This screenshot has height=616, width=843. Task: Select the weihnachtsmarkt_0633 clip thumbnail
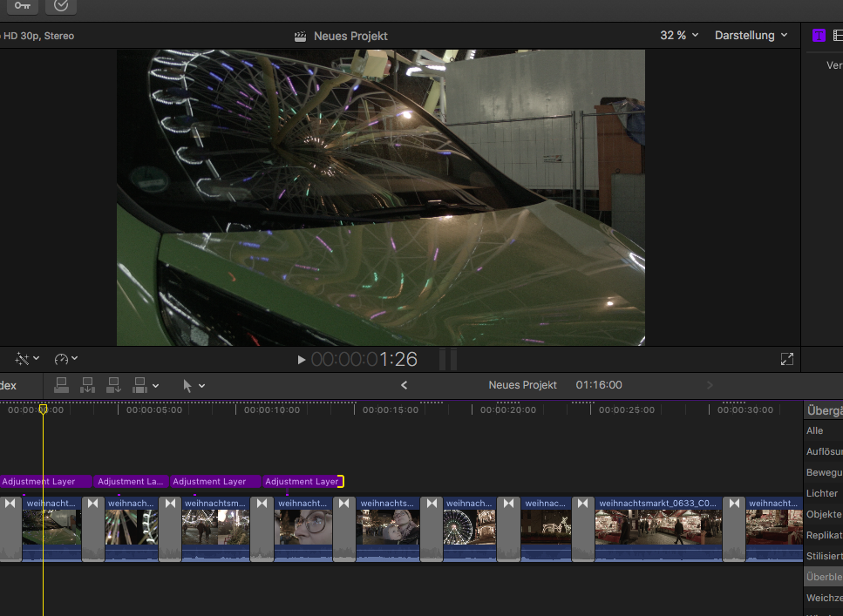pyautogui.click(x=658, y=527)
